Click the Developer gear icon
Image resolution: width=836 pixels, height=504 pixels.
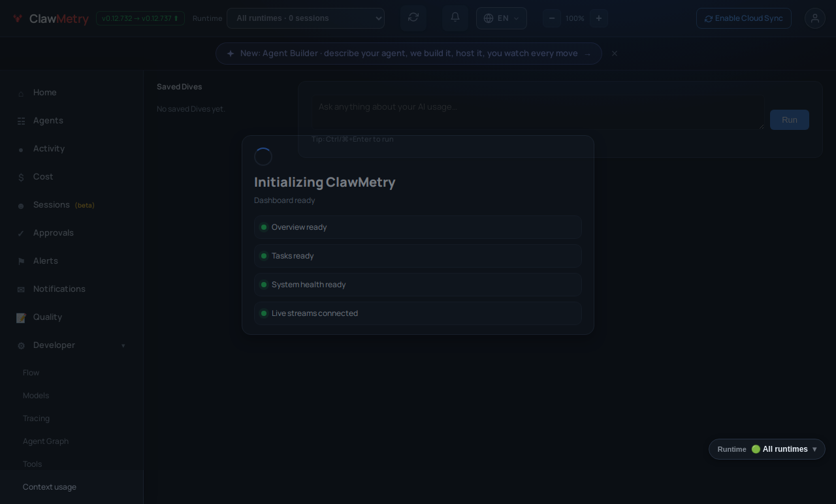click(x=21, y=346)
